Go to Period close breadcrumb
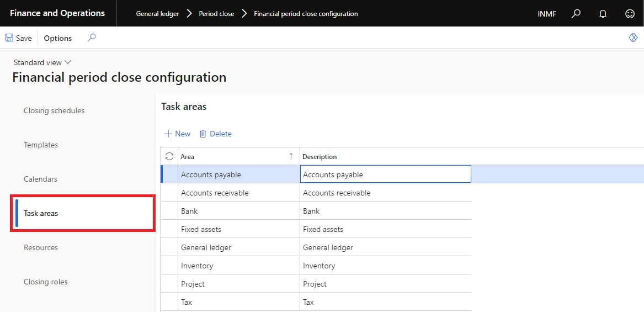 [x=216, y=14]
